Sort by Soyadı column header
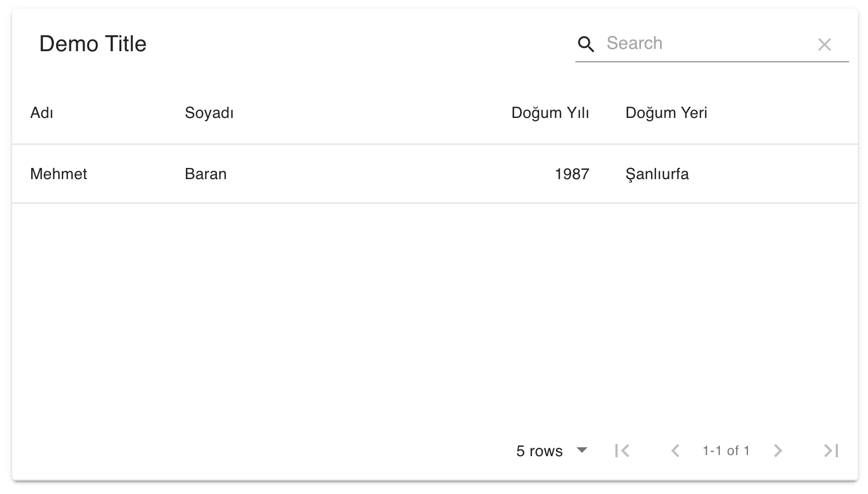The image size is (868, 494). tap(209, 113)
